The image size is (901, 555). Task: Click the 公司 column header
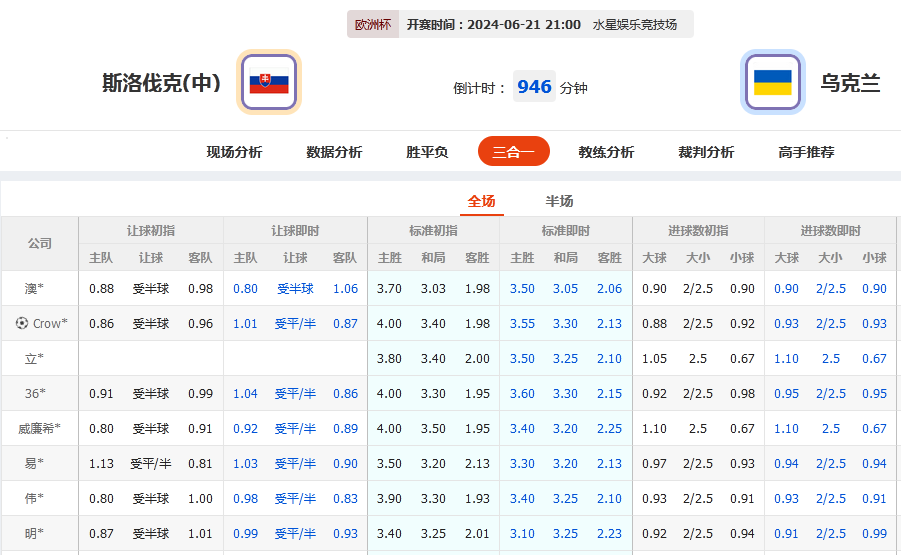click(x=40, y=244)
